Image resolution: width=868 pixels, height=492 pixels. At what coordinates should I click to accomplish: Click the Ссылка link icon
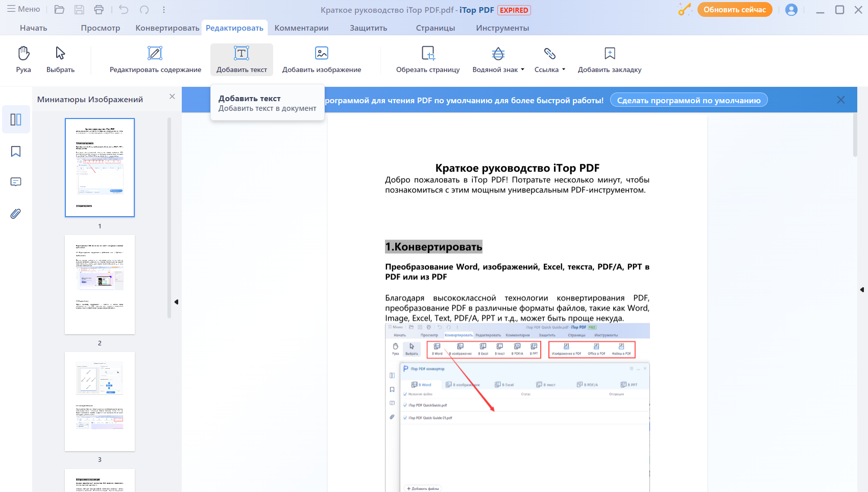[549, 54]
